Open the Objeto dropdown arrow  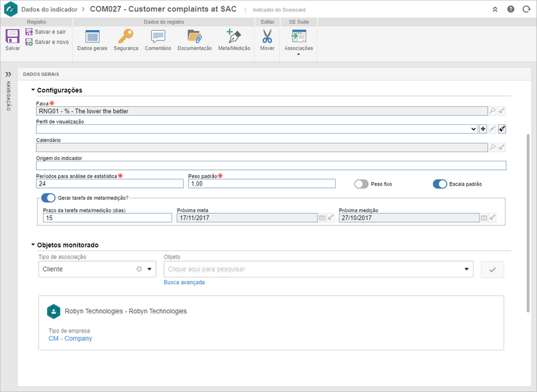(466, 269)
